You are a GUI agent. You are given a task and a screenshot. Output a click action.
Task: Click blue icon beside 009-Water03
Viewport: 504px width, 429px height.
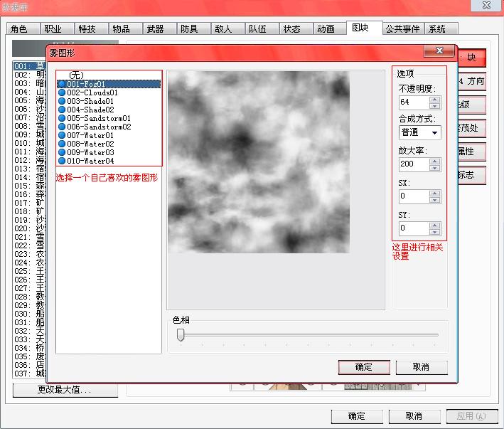pos(62,152)
